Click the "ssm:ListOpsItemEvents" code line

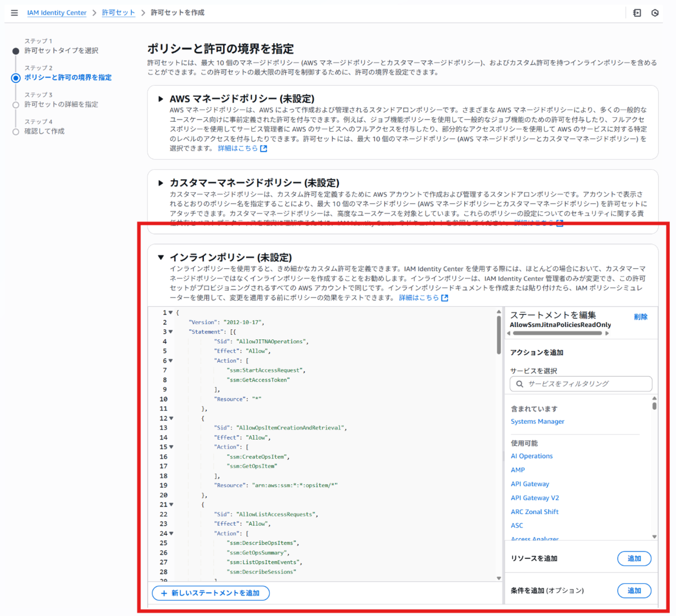[264, 562]
